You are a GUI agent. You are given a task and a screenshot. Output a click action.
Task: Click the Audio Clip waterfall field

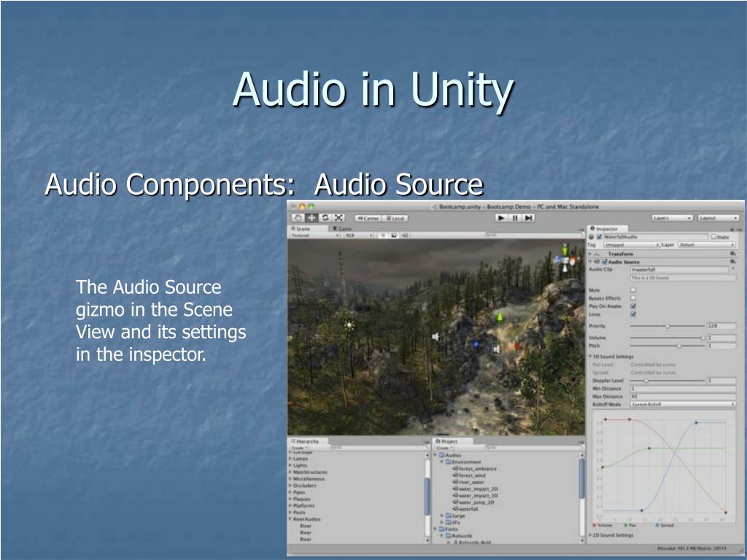[679, 270]
